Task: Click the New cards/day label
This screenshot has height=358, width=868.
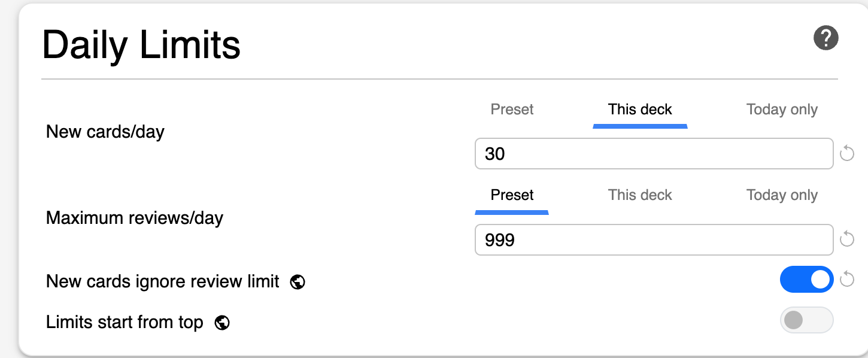Action: [x=105, y=132]
